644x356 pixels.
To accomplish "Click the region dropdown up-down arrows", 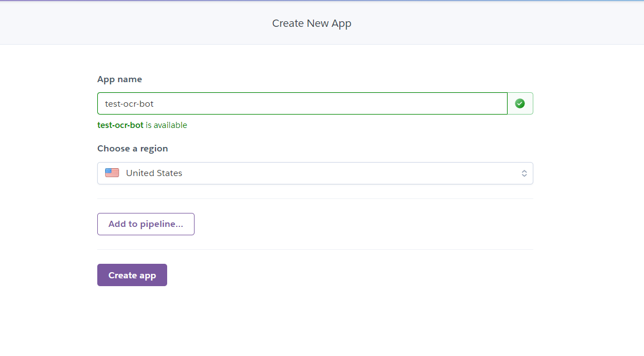I will [x=524, y=173].
